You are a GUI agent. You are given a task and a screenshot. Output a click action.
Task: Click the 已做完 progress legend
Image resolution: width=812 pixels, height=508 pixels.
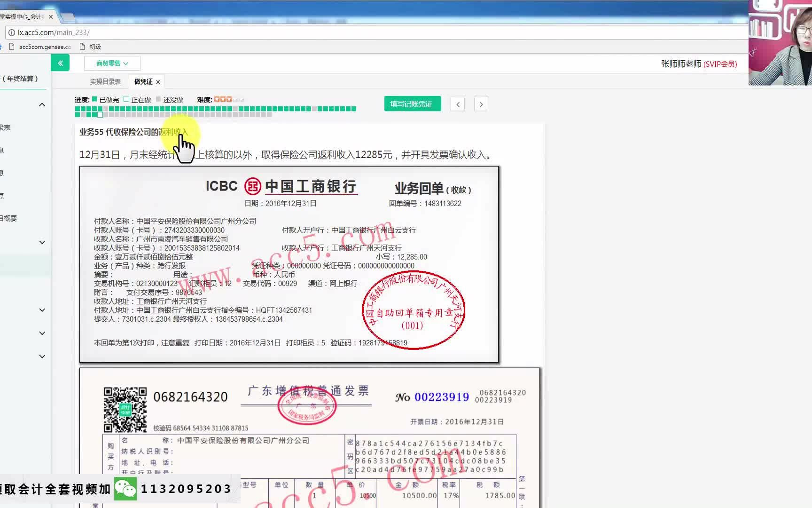coord(105,100)
